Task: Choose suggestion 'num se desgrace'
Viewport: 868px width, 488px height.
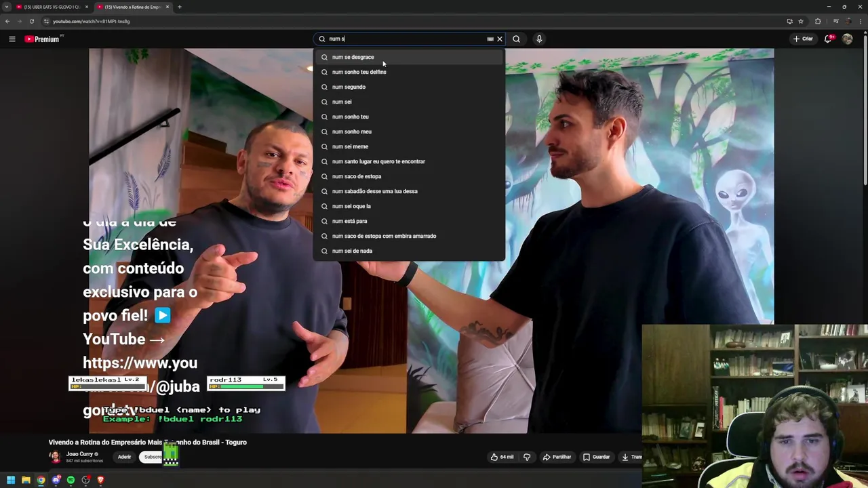Action: click(409, 57)
